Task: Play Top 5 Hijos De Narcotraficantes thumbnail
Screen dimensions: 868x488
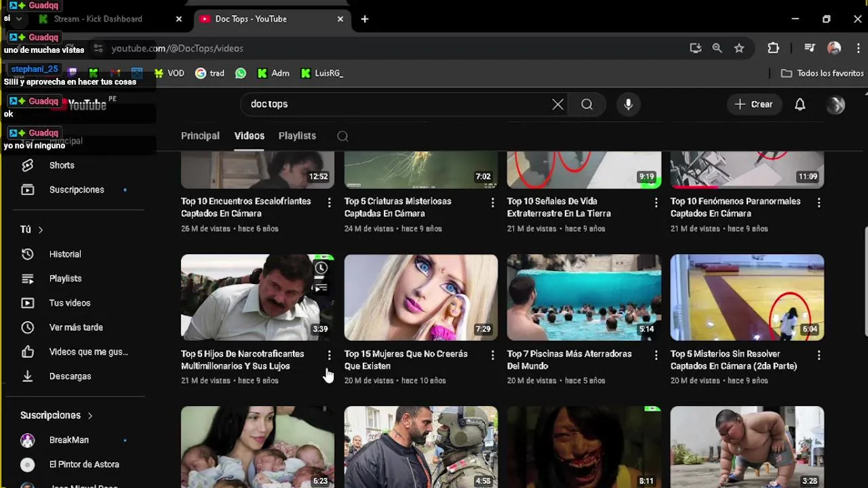Action: (258, 298)
